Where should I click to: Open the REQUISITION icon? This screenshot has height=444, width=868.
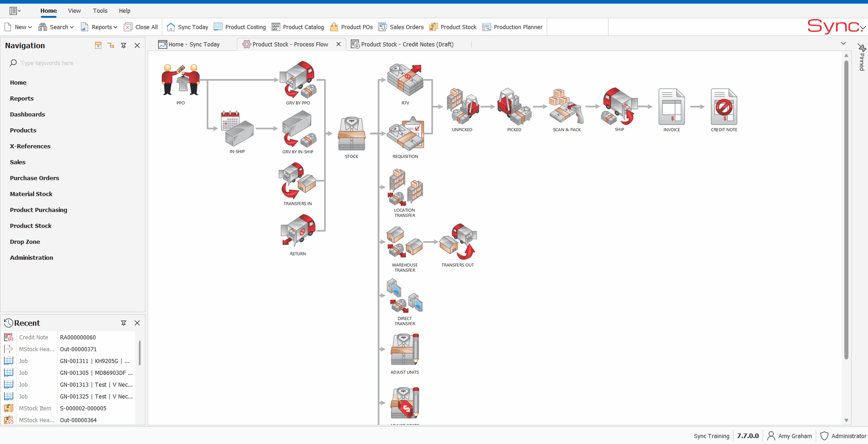click(405, 134)
